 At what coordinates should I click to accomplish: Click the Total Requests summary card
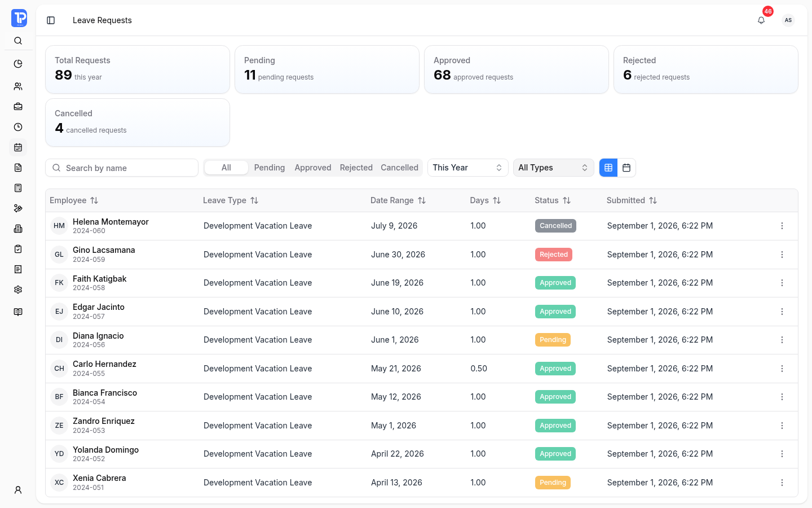(138, 69)
